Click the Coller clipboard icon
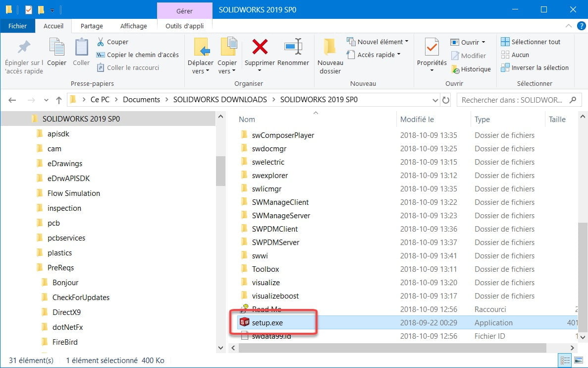This screenshot has width=588, height=368. [81, 47]
